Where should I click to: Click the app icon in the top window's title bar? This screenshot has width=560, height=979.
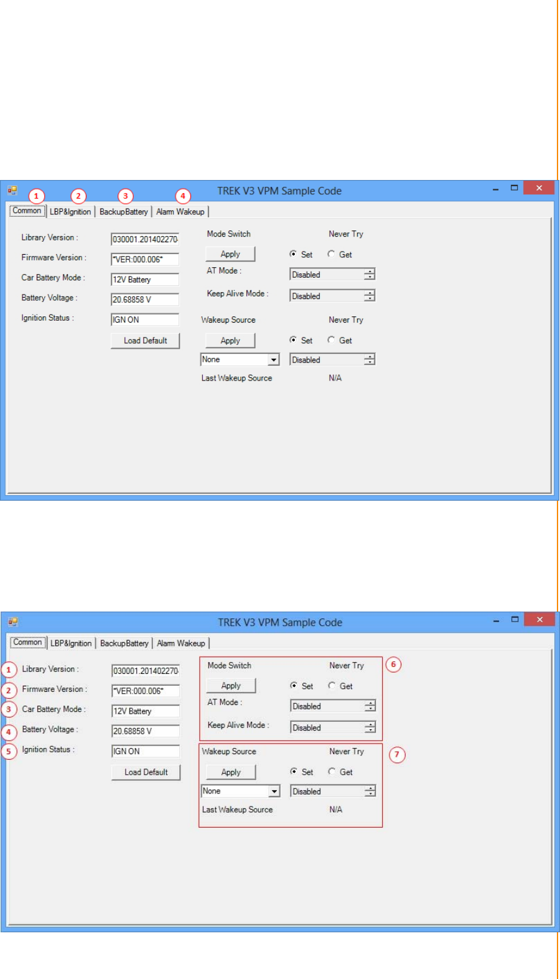point(12,190)
